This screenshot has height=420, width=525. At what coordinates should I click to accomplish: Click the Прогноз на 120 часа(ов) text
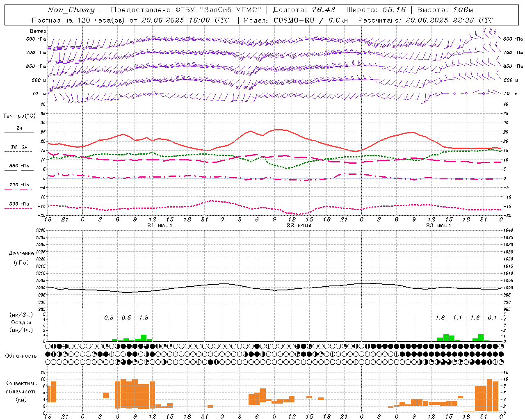pos(78,20)
